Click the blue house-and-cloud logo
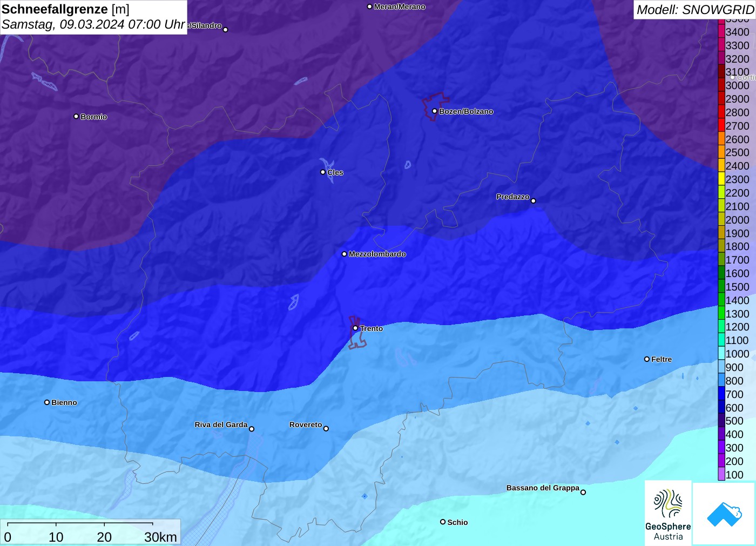Viewport: 756px width, 546px height. click(724, 514)
